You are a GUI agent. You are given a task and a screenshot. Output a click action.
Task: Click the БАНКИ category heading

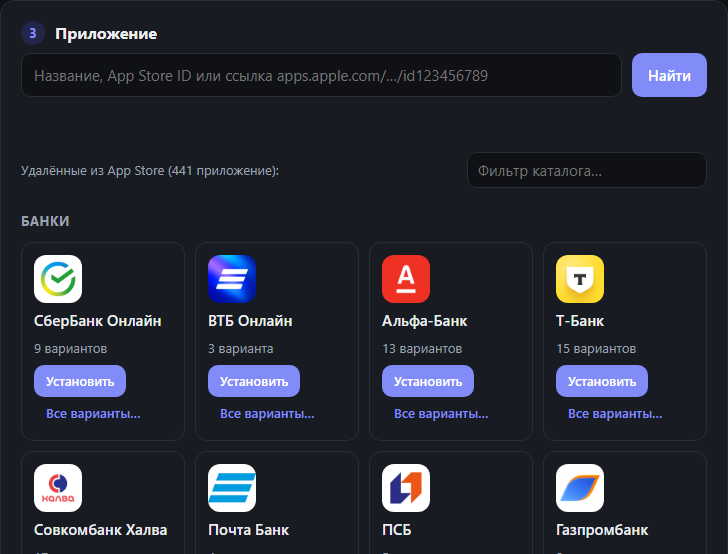click(x=45, y=221)
